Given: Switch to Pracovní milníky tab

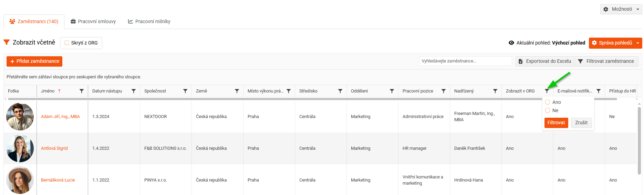Looking at the screenshot, I should (x=149, y=21).
